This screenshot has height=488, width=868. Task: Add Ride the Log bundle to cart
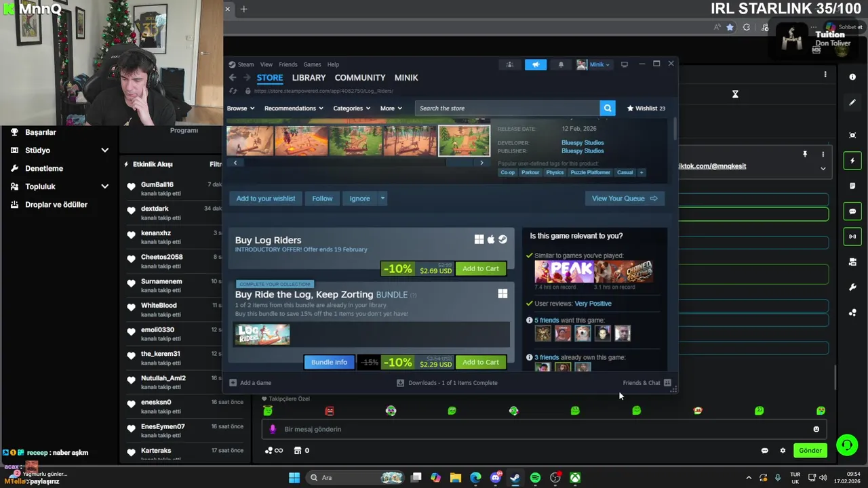[x=481, y=363]
